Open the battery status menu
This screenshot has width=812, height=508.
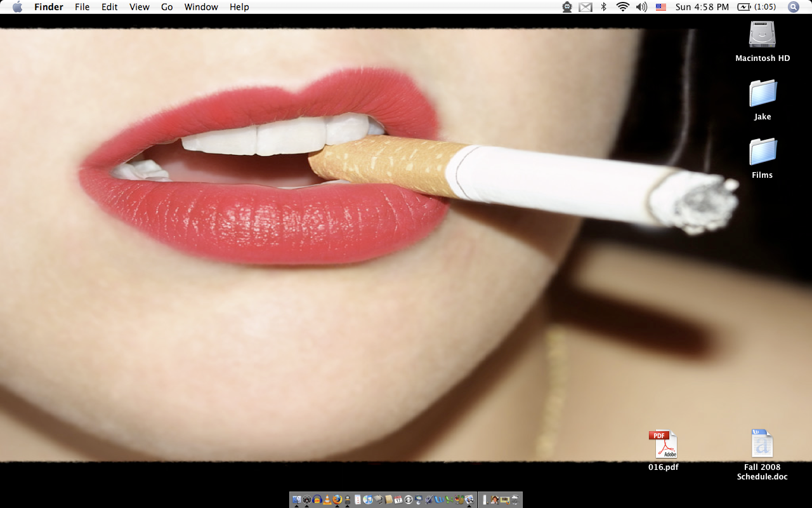tap(757, 7)
